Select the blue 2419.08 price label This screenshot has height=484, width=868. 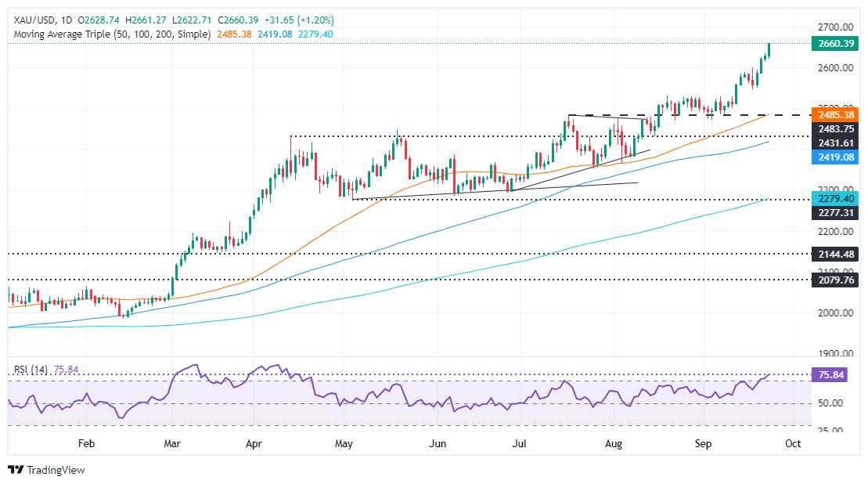coord(835,157)
